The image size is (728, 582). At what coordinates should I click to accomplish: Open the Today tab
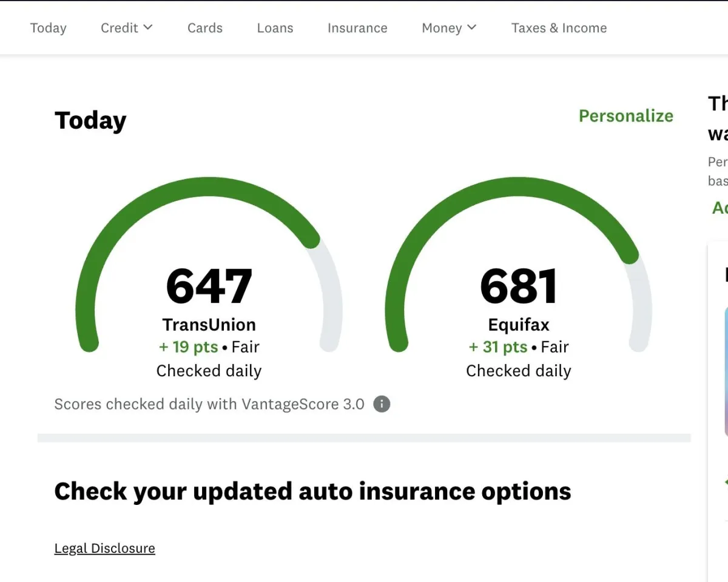click(x=49, y=28)
